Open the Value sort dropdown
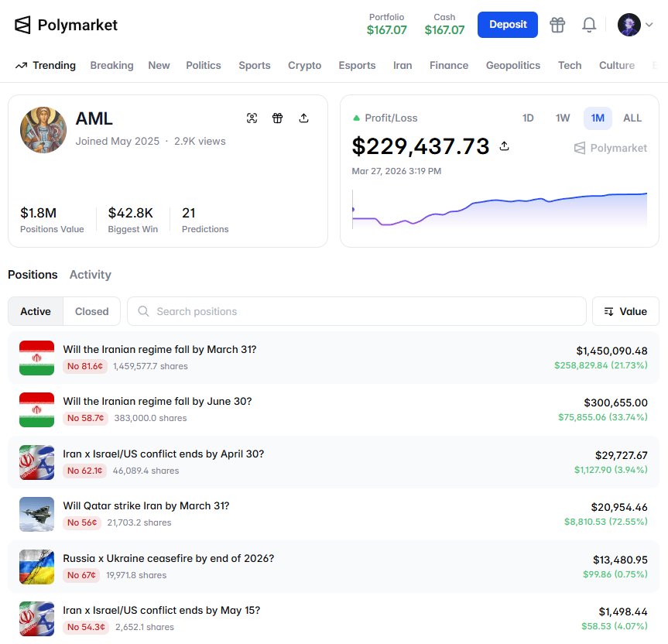 click(625, 311)
